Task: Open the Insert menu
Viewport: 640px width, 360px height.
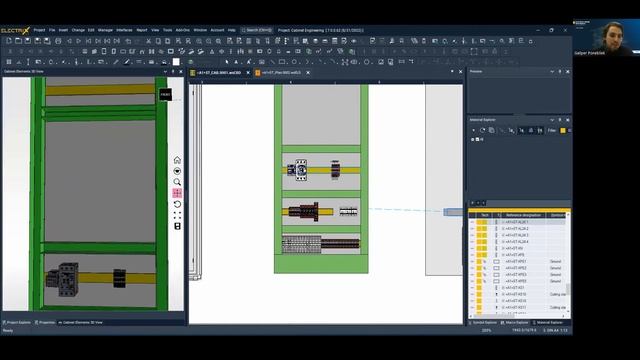Action: click(x=63, y=30)
